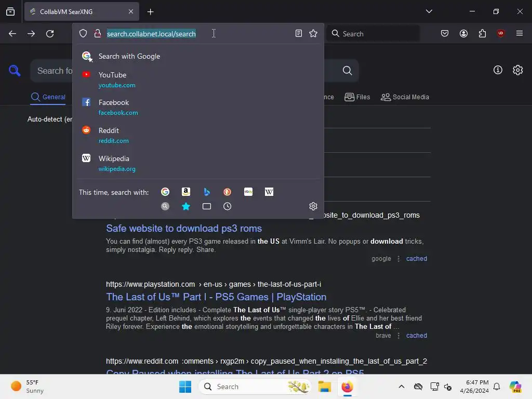532x399 pixels.
Task: Open notifications bell in taskbar
Action: coord(497,387)
